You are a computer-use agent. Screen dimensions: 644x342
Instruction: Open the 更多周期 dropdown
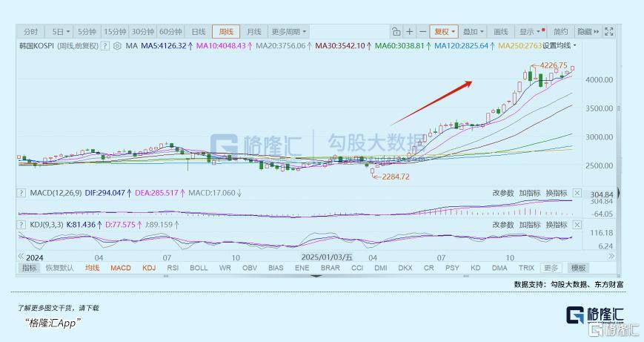[x=289, y=32]
